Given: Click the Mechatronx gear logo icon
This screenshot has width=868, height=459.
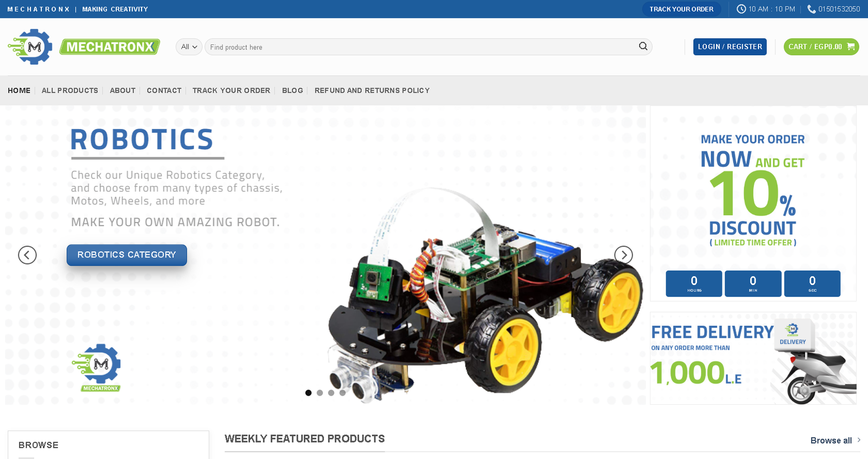Looking at the screenshot, I should click(30, 47).
